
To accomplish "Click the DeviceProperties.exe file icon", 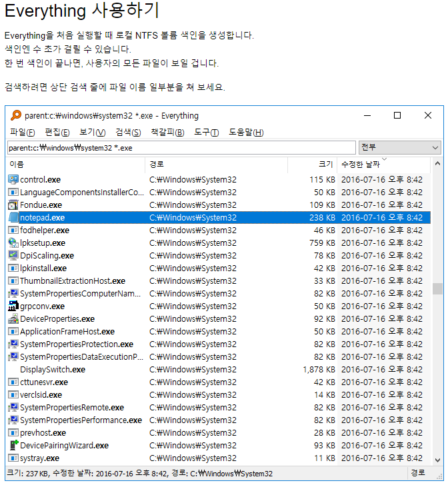I will (13, 319).
